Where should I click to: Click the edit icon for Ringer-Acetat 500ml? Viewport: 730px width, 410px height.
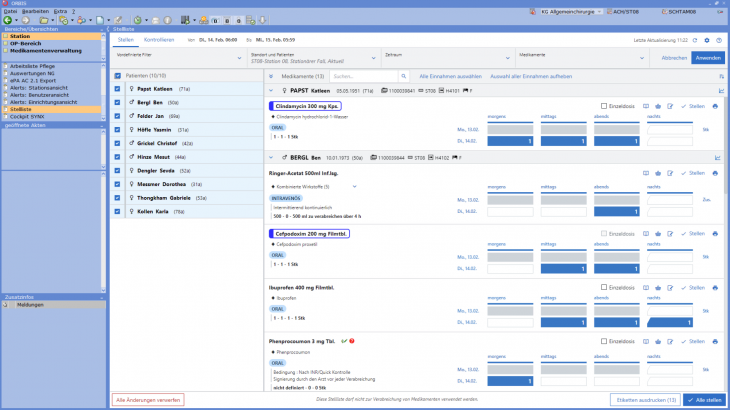pyautogui.click(x=669, y=173)
